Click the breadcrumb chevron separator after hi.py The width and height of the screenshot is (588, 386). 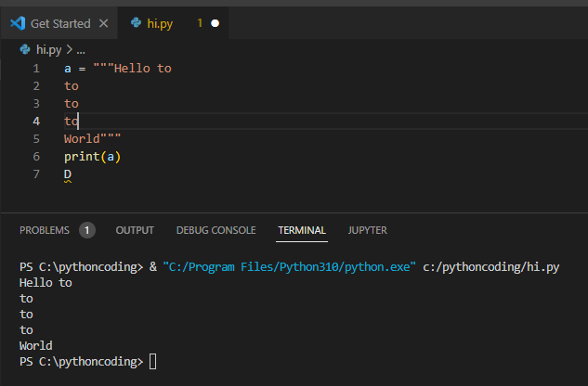pos(69,49)
